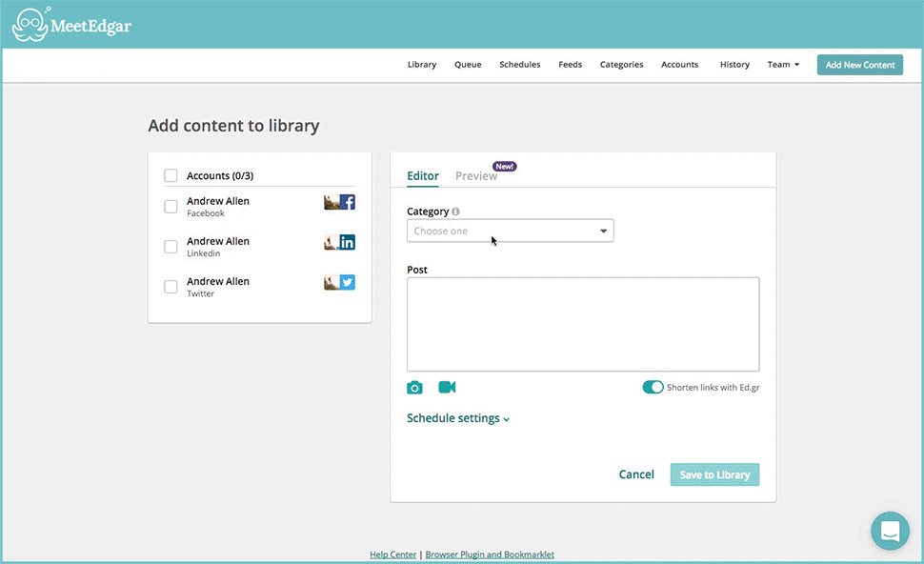Image resolution: width=924 pixels, height=564 pixels.
Task: Open the Team dropdown menu
Action: (782, 64)
